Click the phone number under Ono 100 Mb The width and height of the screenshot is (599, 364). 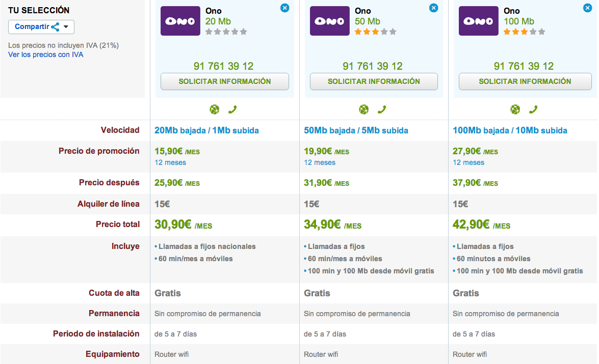[524, 66]
